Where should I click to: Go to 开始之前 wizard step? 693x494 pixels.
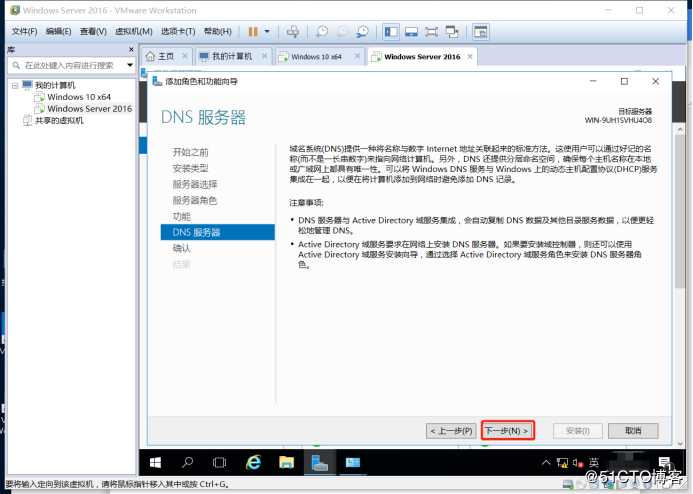point(190,152)
